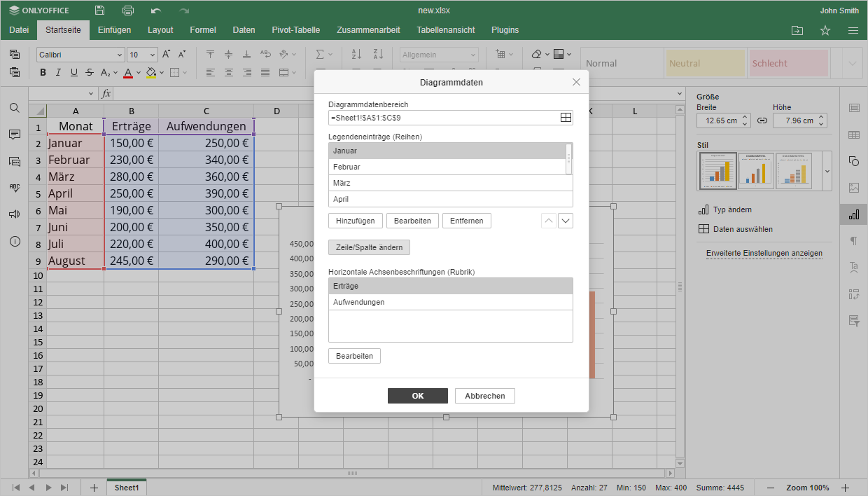The height and width of the screenshot is (496, 868).
Task: Confirm dialog with OK button
Action: (x=418, y=396)
